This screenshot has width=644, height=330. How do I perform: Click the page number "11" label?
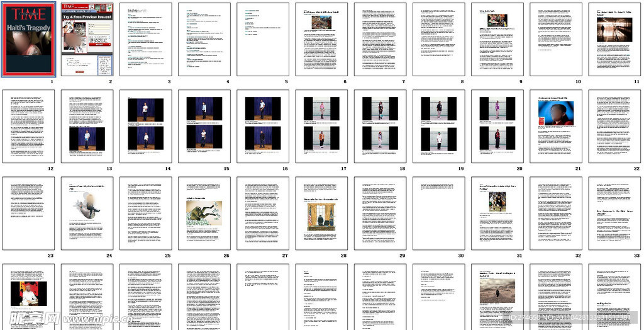[636, 81]
